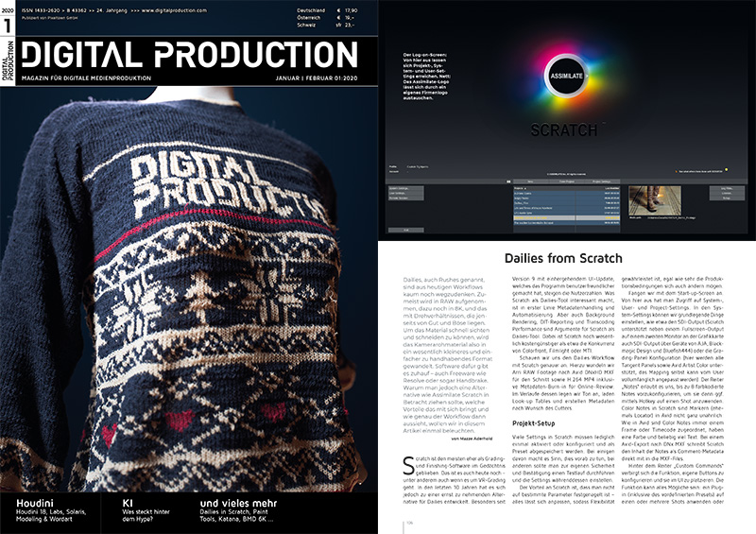Image resolution: width=756 pixels, height=534 pixels.
Task: Click the project preview thumbnail with boots
Action: click(655, 200)
